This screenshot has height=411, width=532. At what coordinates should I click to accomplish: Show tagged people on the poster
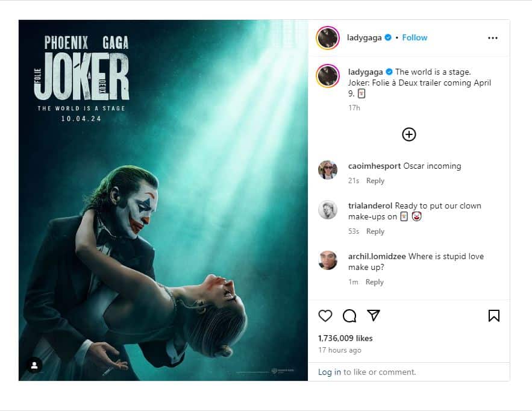coord(34,365)
